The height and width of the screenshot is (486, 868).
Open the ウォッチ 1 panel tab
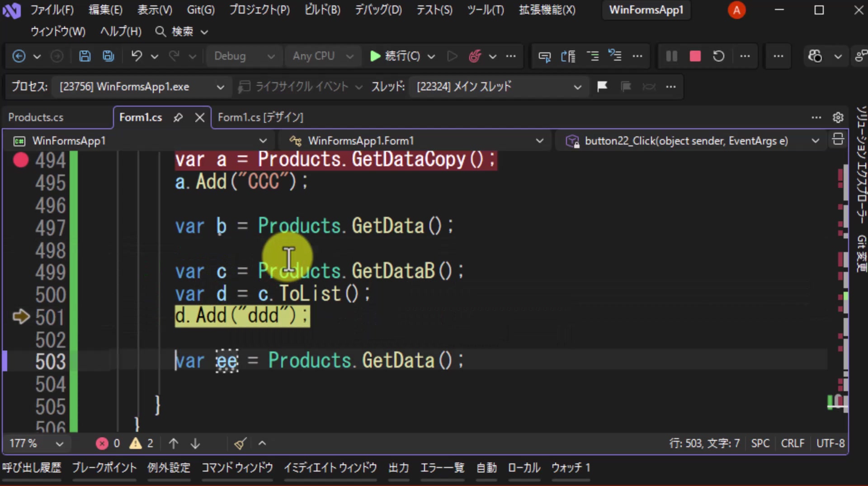[x=571, y=467]
